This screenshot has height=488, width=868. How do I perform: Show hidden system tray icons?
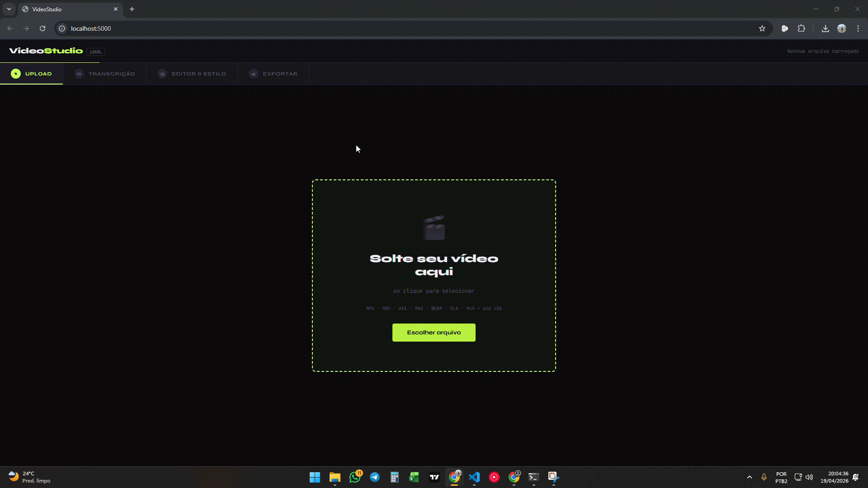pyautogui.click(x=750, y=477)
